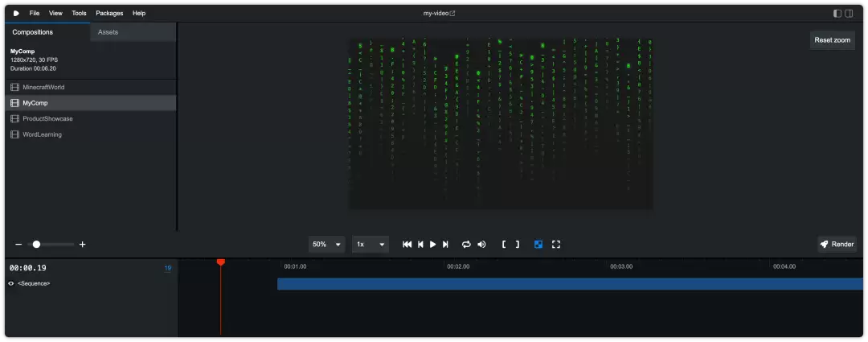Open the 50% preview size dropdown
The image size is (868, 342).
326,245
